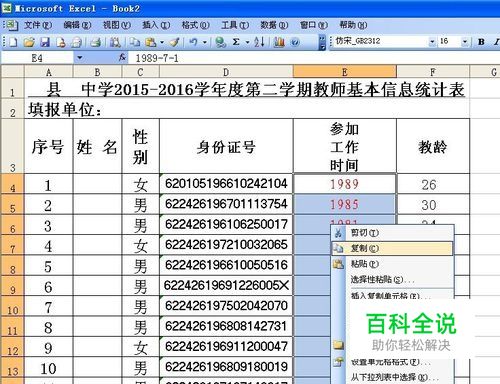Click scissors icon beside 剪切

click(x=338, y=233)
